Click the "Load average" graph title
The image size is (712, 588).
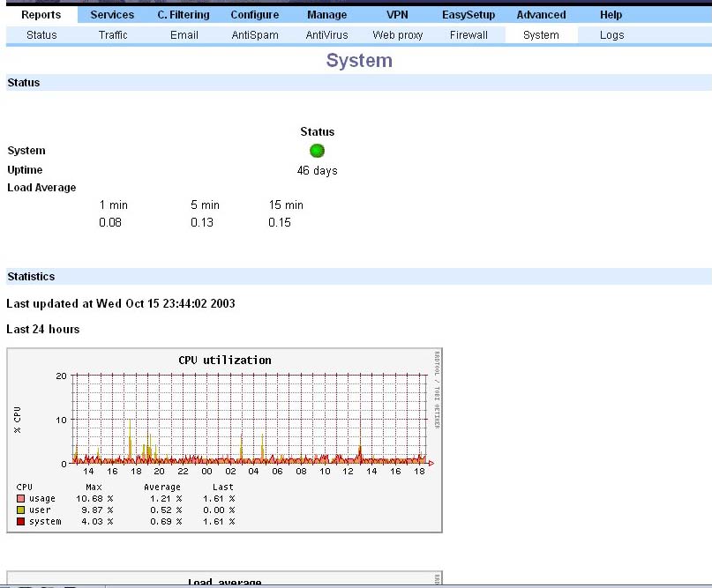[x=224, y=582]
